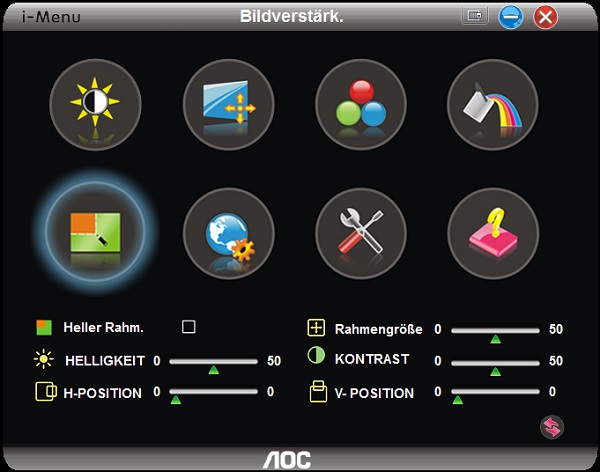Click the H-POSITION slider track
This screenshot has height=472, width=600.
coord(214,391)
